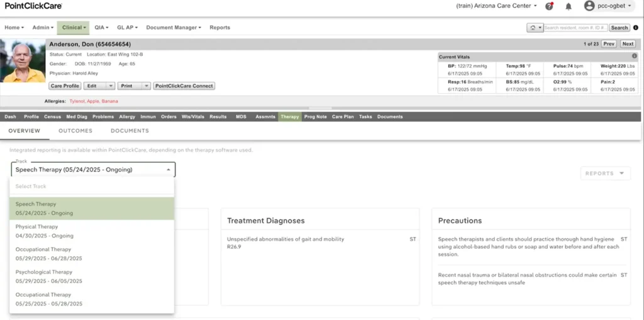Switch to the OUTCOMES sub-tab
Image resolution: width=644 pixels, height=320 pixels.
[x=75, y=131]
